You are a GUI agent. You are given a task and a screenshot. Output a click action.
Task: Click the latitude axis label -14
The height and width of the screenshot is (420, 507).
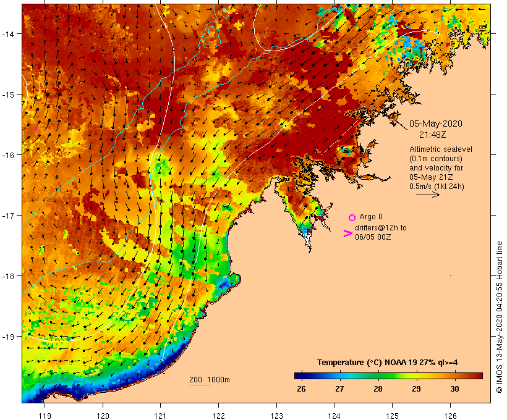pos(7,33)
